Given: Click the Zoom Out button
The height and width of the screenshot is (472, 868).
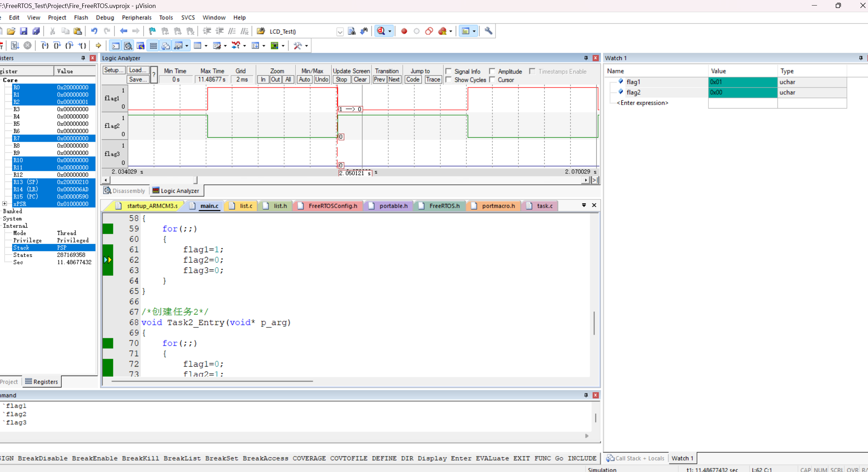Looking at the screenshot, I should pos(275,79).
